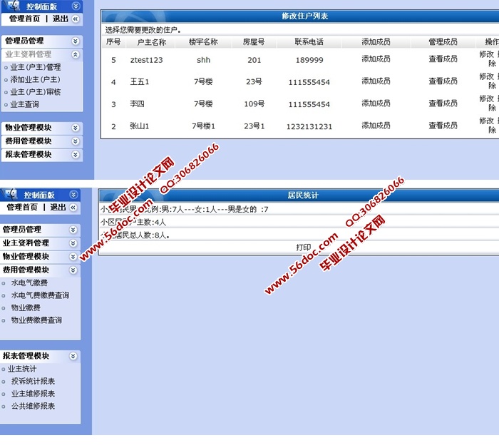Open 物业费缴费查询 menu item
This screenshot has width=499, height=448.
tap(36, 320)
